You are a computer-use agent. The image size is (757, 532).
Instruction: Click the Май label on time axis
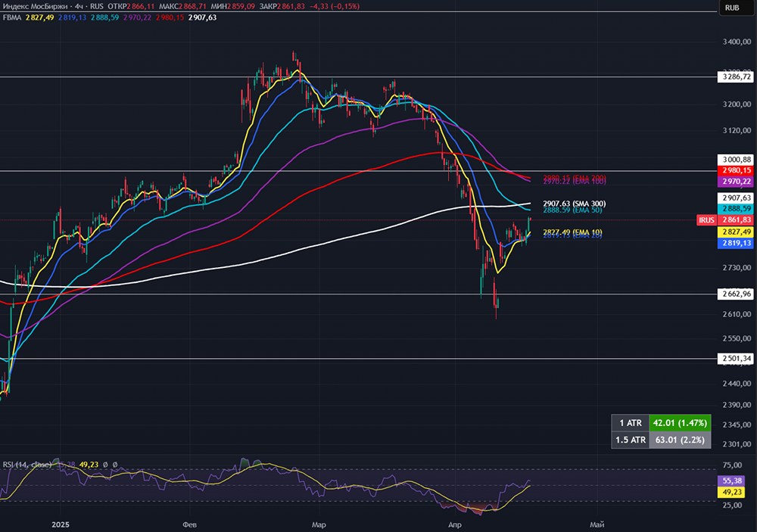597,524
